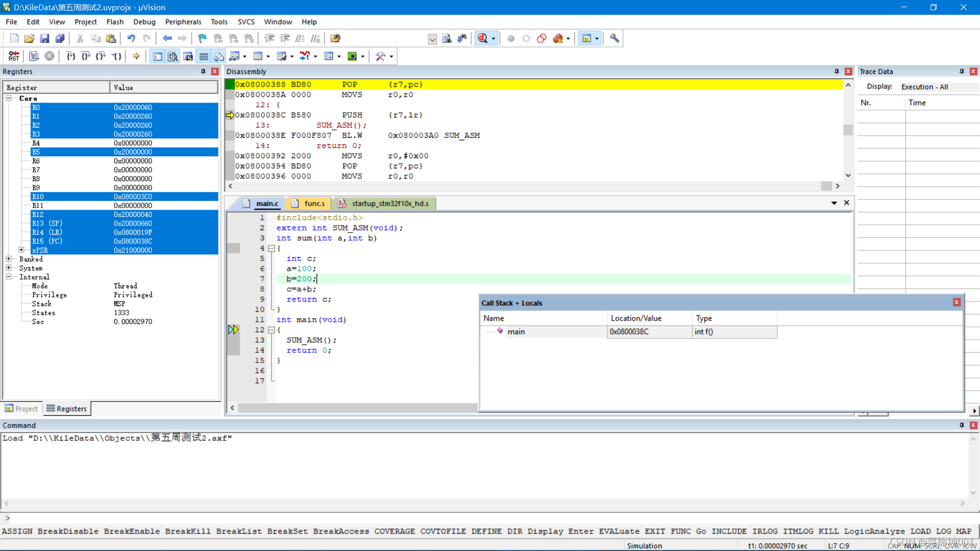The width and height of the screenshot is (980, 551).
Task: Open the Trace Data Display dropdown
Action: 938,87
